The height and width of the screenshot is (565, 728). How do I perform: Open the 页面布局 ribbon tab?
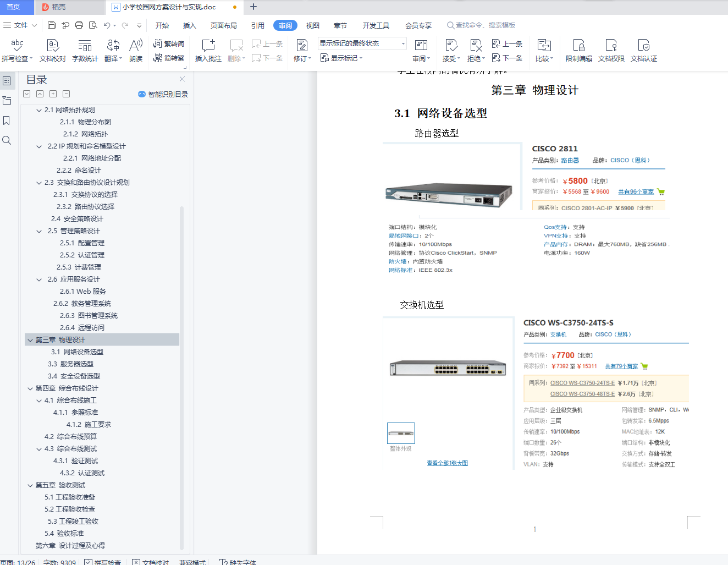pyautogui.click(x=224, y=25)
